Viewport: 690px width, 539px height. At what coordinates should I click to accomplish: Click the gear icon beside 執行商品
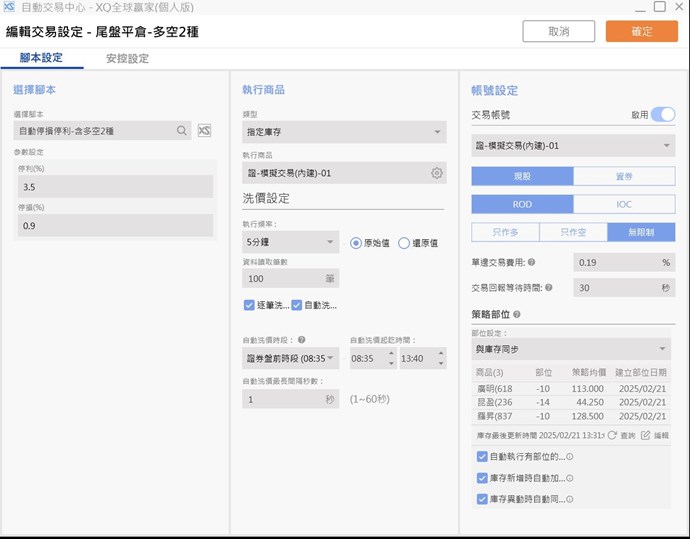(x=437, y=173)
